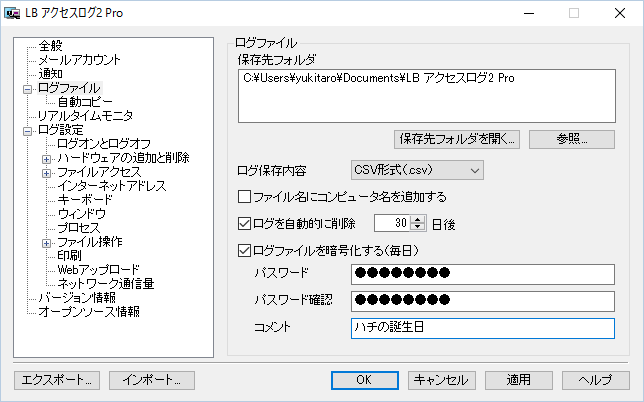644x402 pixels.
Task: Click the 保存先フォルダ path text box
Action: coord(427,96)
